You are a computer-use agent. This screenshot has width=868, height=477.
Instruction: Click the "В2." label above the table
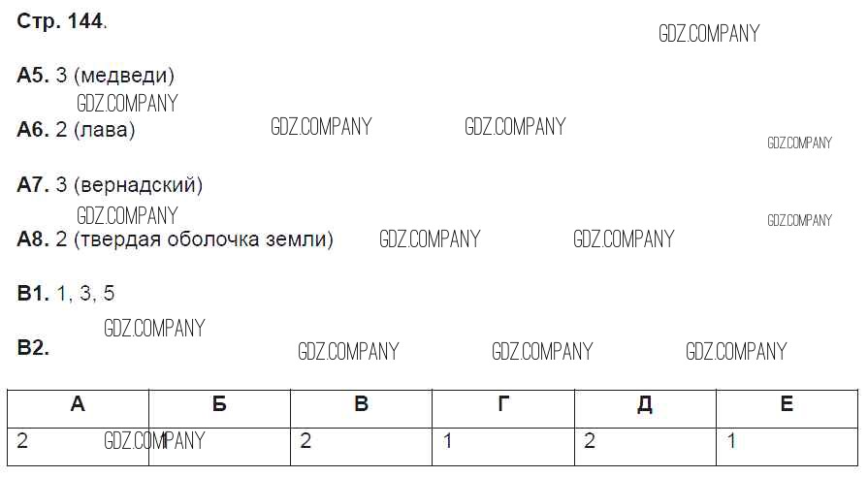(x=33, y=347)
